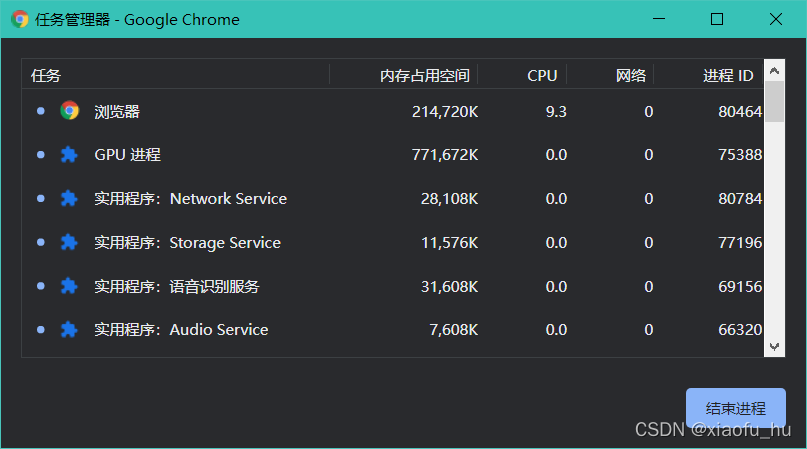The height and width of the screenshot is (449, 807).
Task: Click the puzzle icon beside Audio Service
Action: coord(69,330)
